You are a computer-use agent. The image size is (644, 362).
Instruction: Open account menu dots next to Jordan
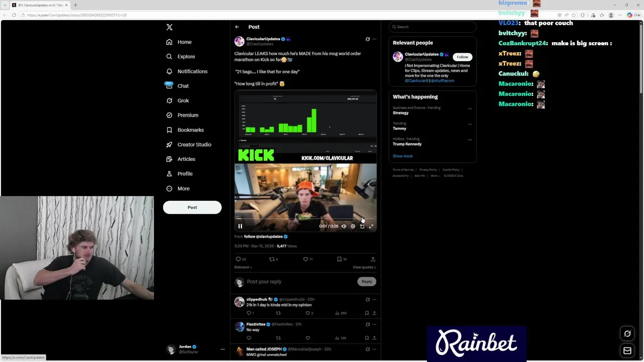(x=222, y=349)
